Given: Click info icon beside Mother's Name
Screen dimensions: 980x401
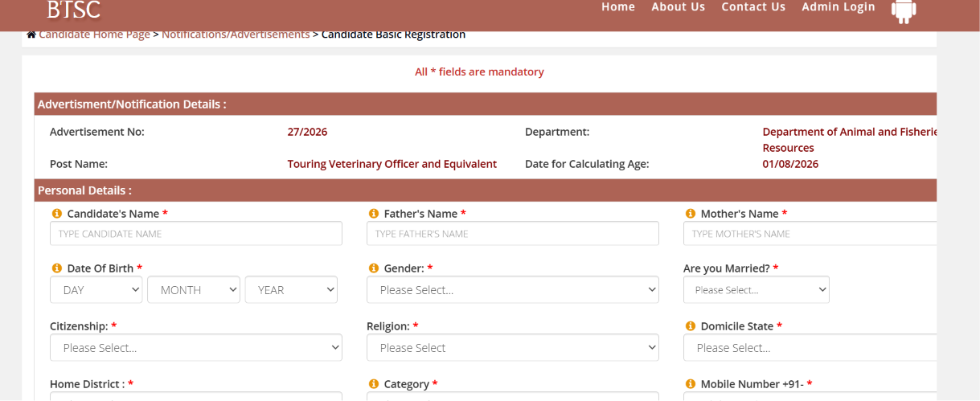Looking at the screenshot, I should pos(690,214).
